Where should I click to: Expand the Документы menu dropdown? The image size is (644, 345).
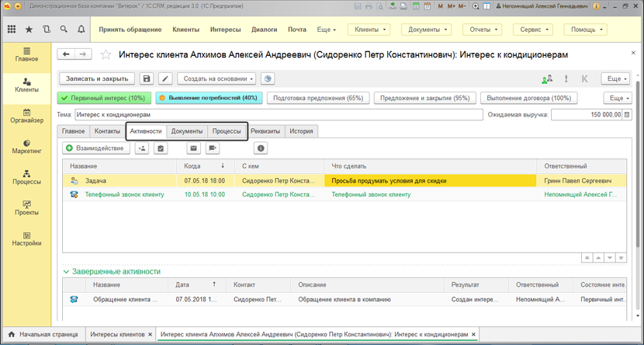click(426, 30)
